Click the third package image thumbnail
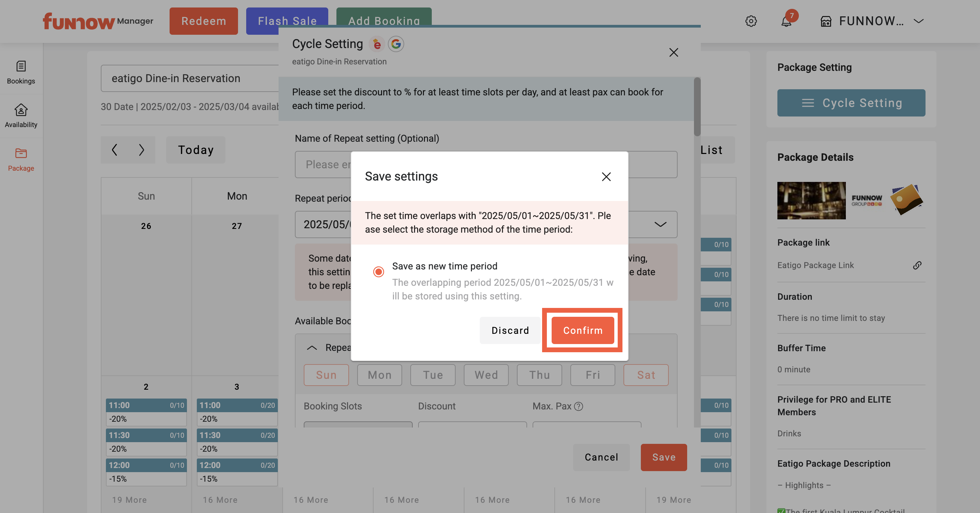The width and height of the screenshot is (980, 513). pyautogui.click(x=906, y=199)
